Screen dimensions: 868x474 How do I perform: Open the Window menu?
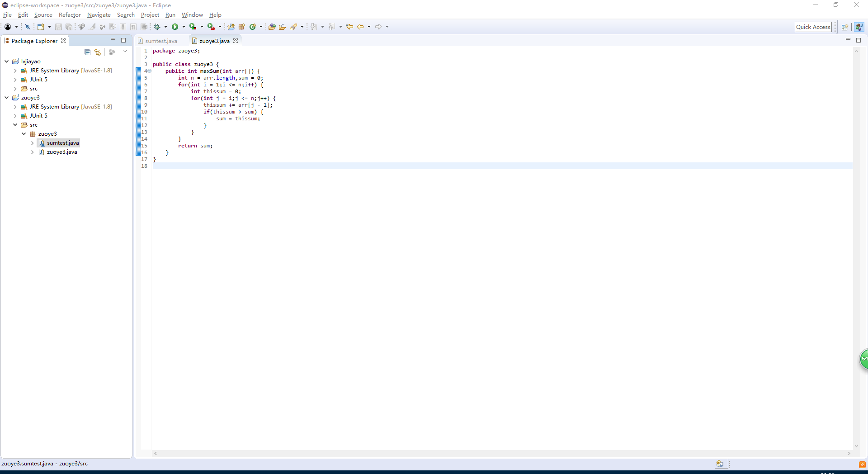click(x=192, y=15)
